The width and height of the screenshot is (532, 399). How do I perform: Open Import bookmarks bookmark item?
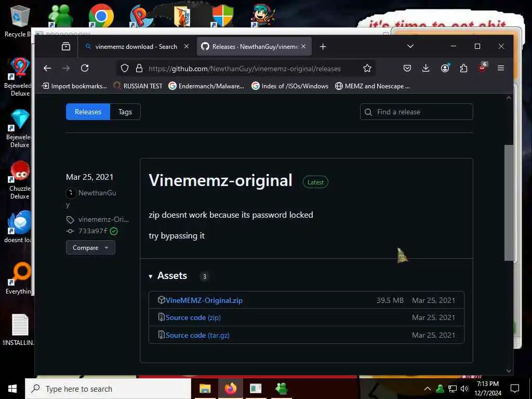[74, 86]
